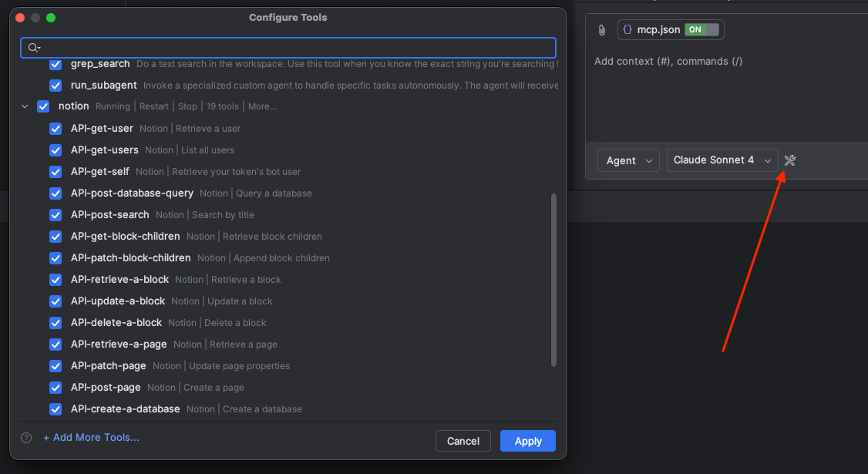This screenshot has width=868, height=474.
Task: Uncheck the run_subagent tool checkbox
Action: pyautogui.click(x=56, y=86)
